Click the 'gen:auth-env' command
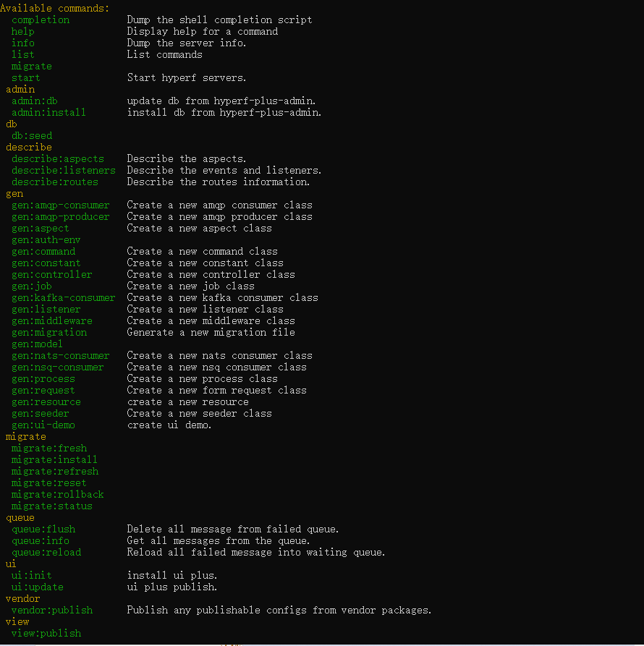644x646 pixels. [46, 239]
